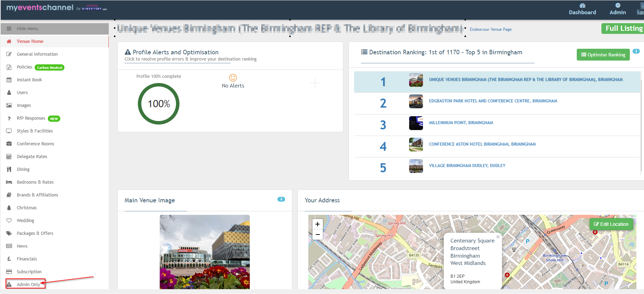Click the Instant Book calendar icon
Screen dimensions: 644x294
[x=9, y=80]
